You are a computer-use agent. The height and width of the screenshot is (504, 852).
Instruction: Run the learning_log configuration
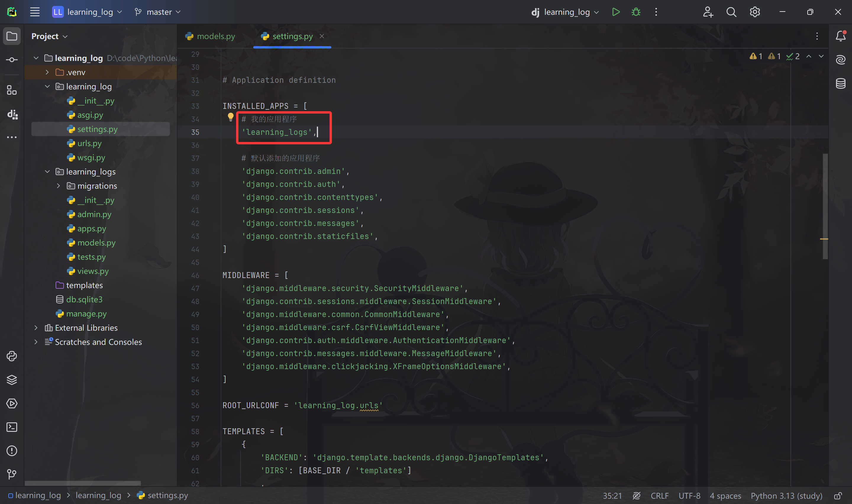click(x=616, y=12)
